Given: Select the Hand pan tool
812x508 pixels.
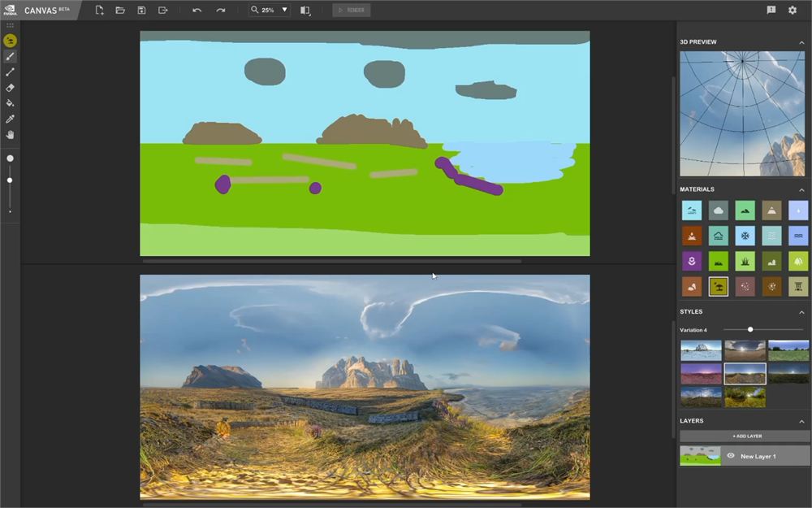Looking at the screenshot, I should (x=10, y=135).
